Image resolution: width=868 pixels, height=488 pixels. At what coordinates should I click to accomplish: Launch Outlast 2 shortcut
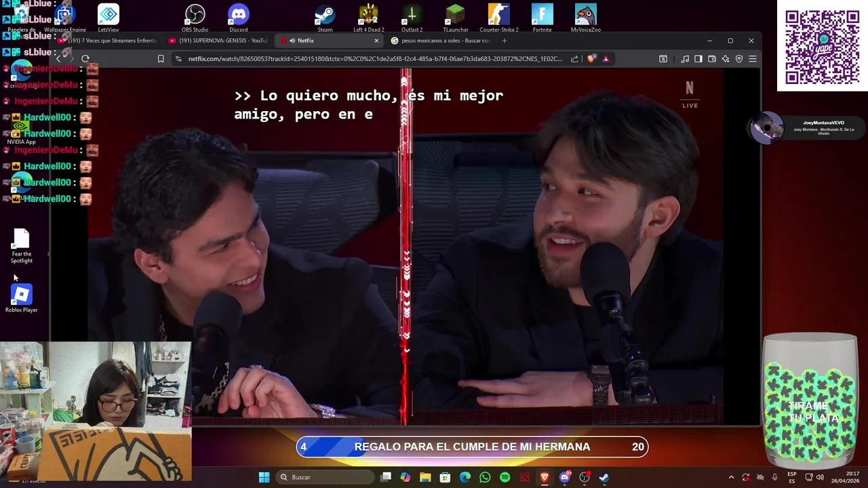(412, 18)
